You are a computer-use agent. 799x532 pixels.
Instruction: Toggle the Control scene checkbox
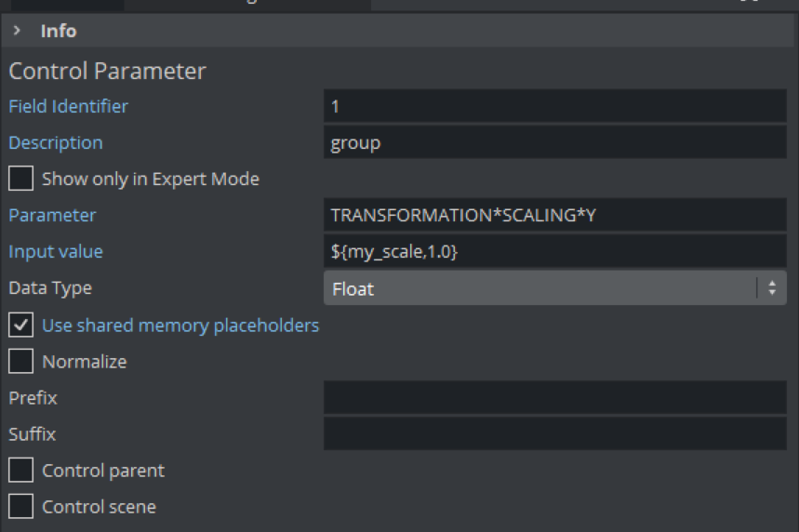pos(20,507)
